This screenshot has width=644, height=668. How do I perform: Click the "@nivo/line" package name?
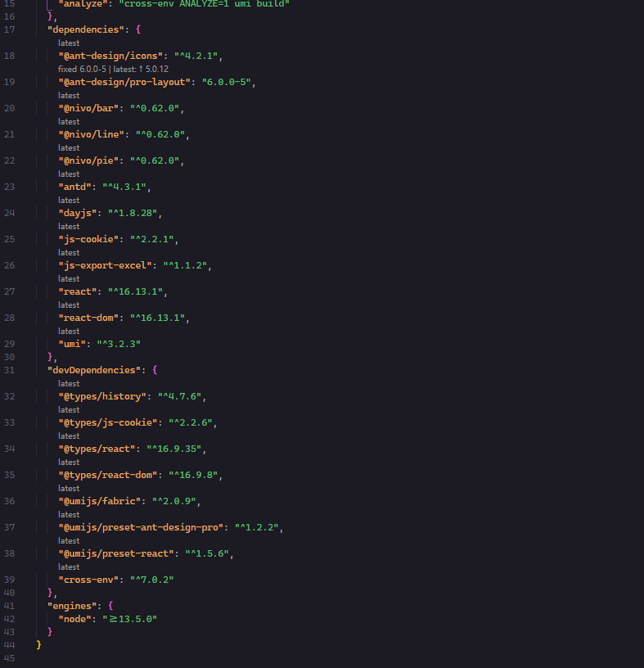pos(91,134)
